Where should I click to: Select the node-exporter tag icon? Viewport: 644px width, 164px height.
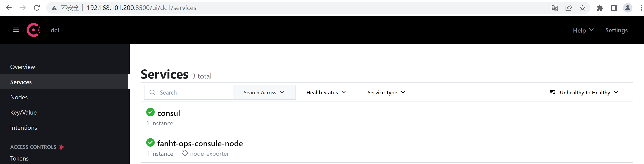click(184, 153)
